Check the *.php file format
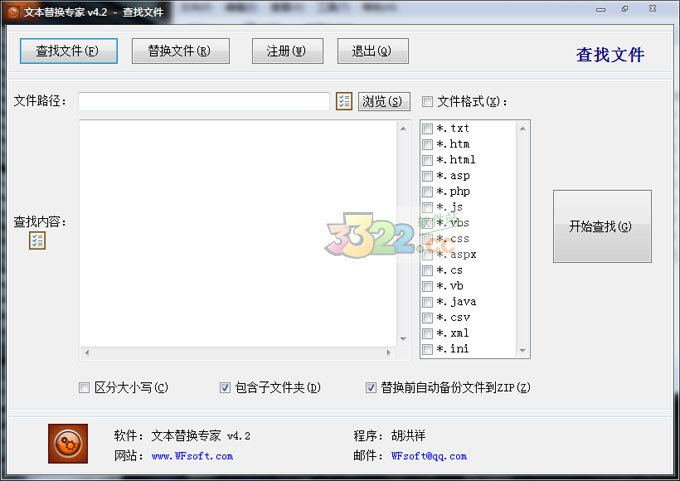This screenshot has height=481, width=680. pos(427,191)
